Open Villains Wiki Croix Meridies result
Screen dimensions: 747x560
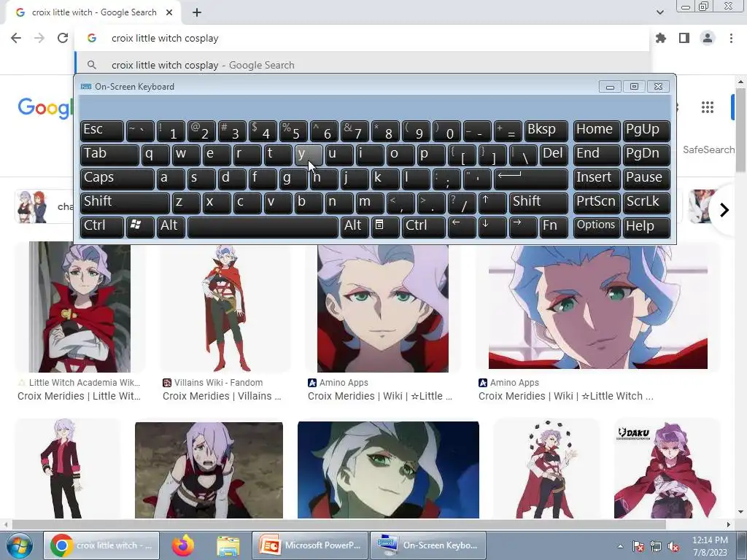click(x=222, y=396)
